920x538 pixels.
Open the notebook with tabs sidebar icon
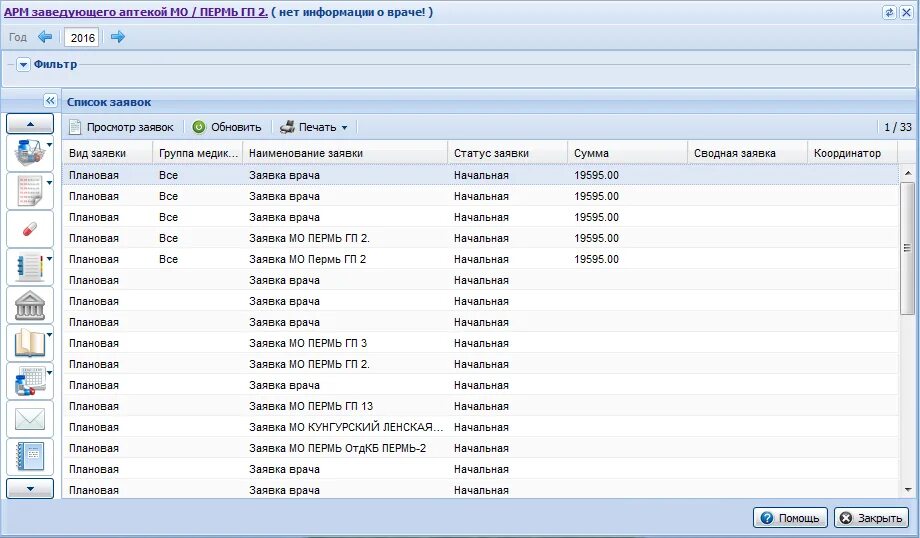pos(29,266)
